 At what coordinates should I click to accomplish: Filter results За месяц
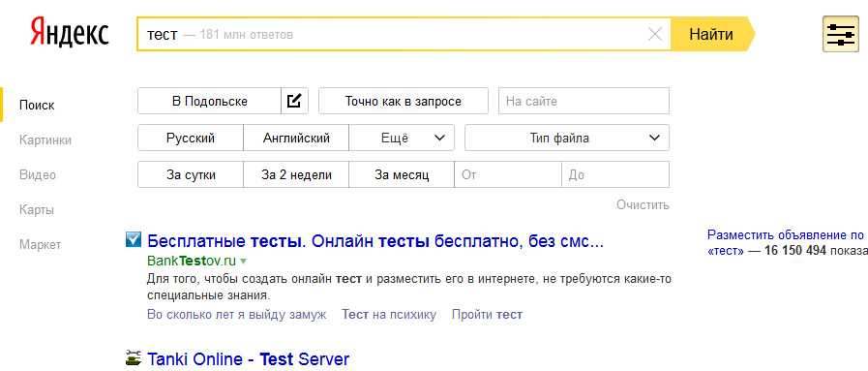pos(402,175)
